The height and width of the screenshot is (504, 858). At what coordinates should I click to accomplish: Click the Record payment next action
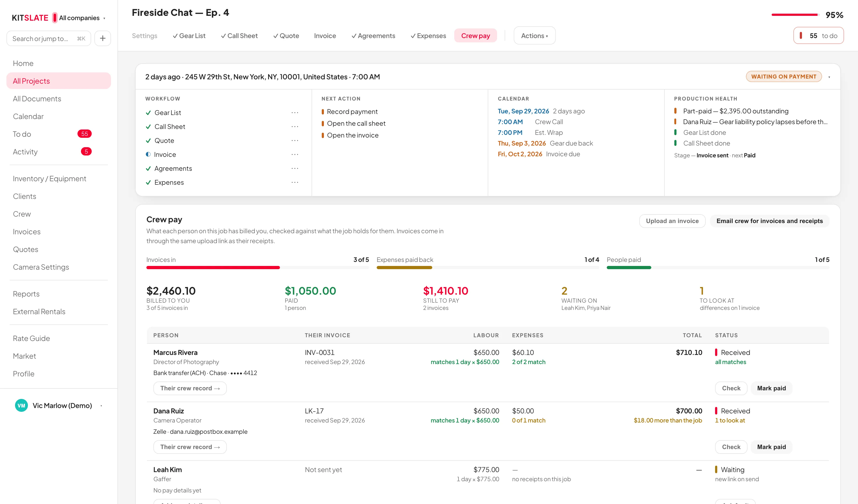(x=352, y=112)
